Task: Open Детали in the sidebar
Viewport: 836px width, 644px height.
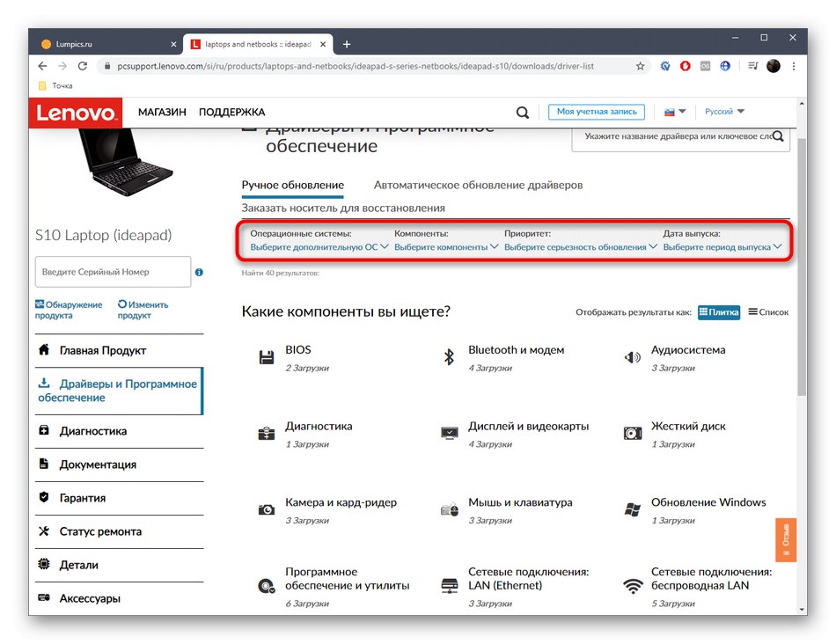Action: pyautogui.click(x=120, y=566)
